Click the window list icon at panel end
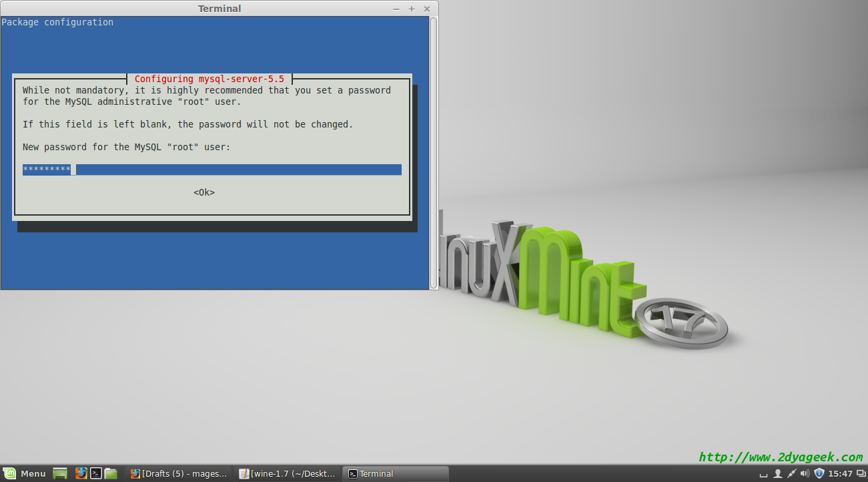The height and width of the screenshot is (482, 868). (861, 474)
